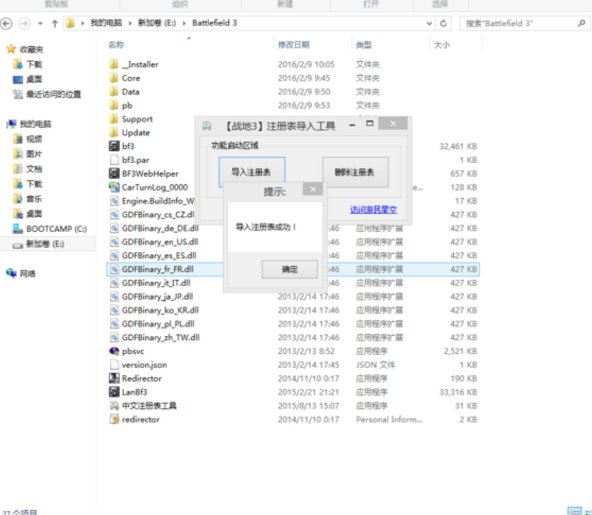Open 桌面 under 收藏夹 in sidebar
Screen dimensions: 592x515
[34, 79]
